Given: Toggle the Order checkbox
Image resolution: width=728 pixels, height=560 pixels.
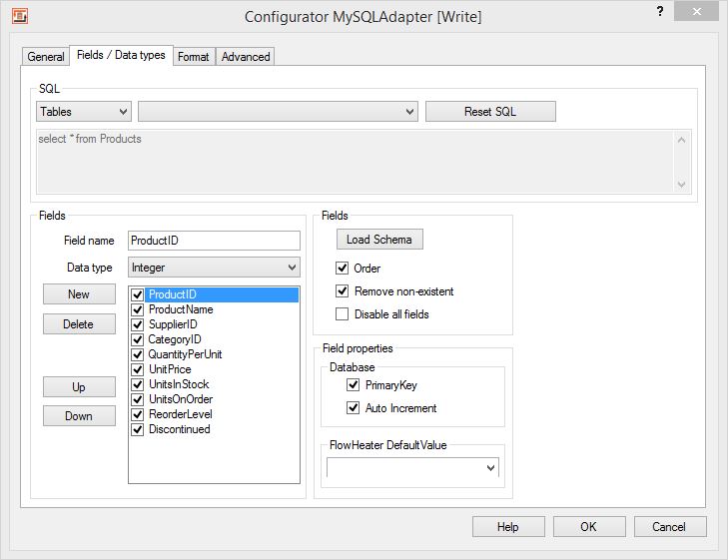Looking at the screenshot, I should (343, 269).
